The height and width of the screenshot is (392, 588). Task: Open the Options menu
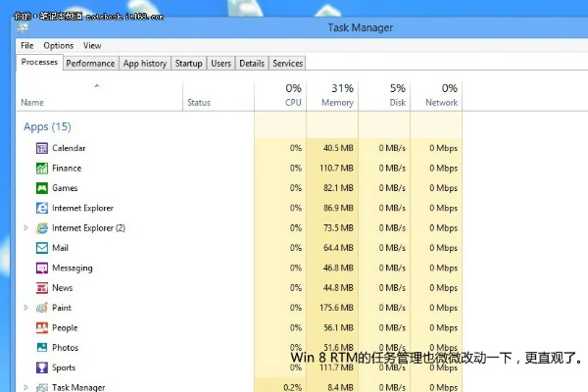click(x=58, y=45)
